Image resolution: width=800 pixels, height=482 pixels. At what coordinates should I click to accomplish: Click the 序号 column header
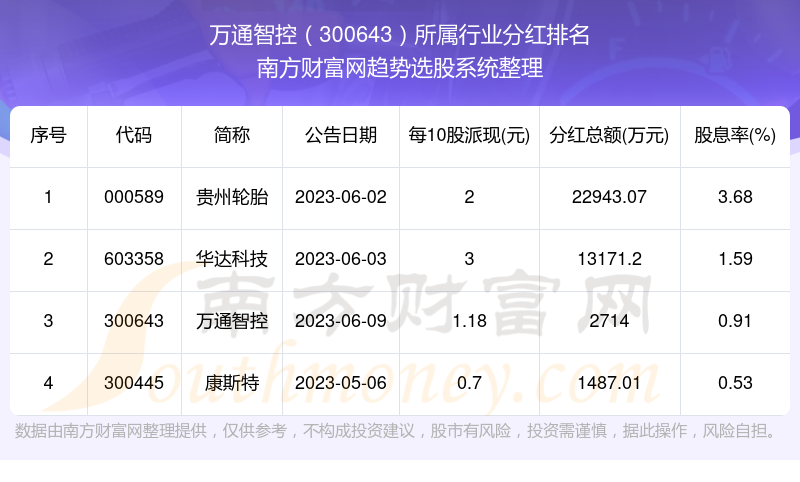tap(48, 136)
